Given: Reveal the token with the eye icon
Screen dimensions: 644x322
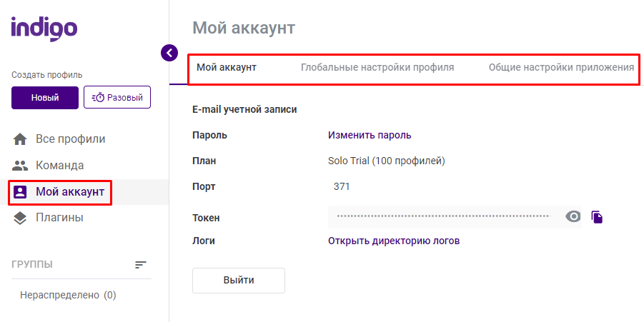Looking at the screenshot, I should (x=573, y=216).
